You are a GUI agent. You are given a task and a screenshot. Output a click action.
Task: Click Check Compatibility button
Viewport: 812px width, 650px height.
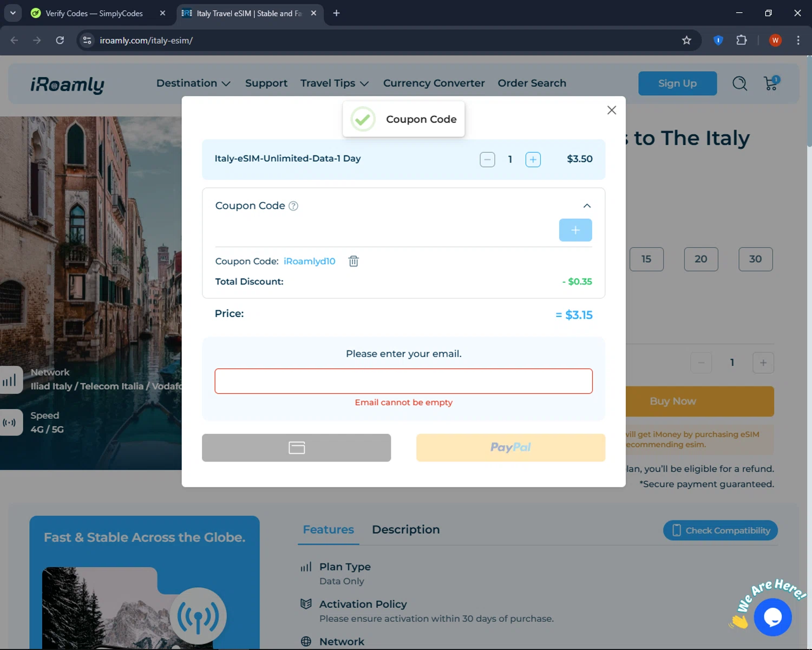coord(721,530)
